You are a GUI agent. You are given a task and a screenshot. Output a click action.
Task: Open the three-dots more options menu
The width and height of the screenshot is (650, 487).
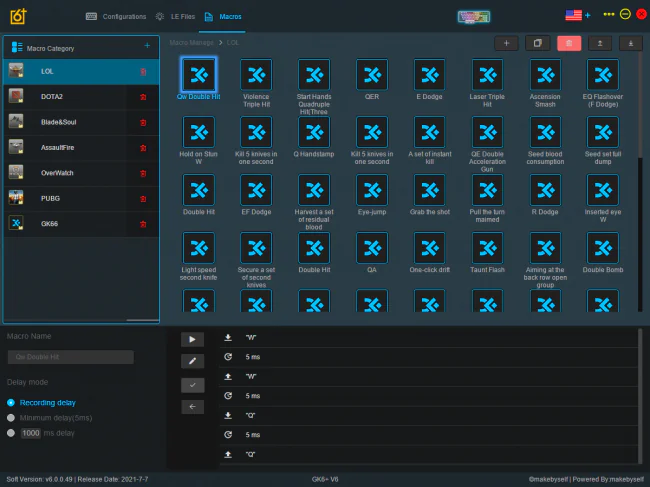(609, 15)
